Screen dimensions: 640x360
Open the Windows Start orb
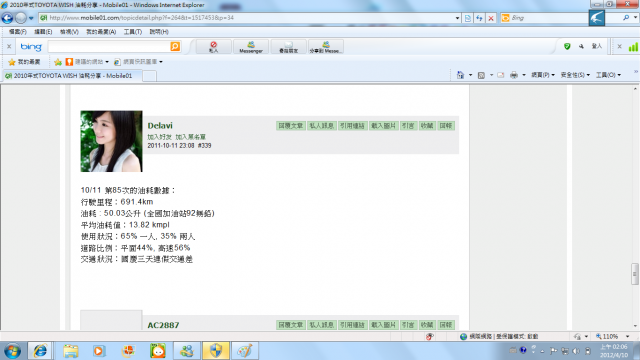point(13,351)
